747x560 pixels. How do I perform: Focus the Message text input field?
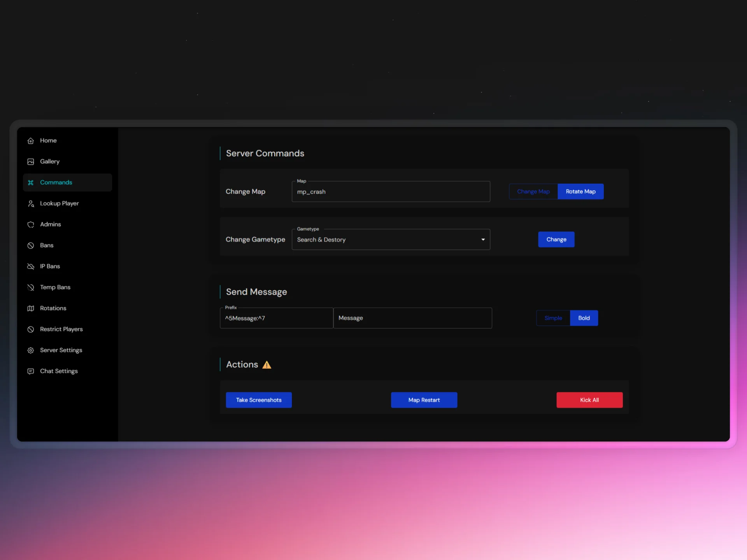(x=412, y=318)
